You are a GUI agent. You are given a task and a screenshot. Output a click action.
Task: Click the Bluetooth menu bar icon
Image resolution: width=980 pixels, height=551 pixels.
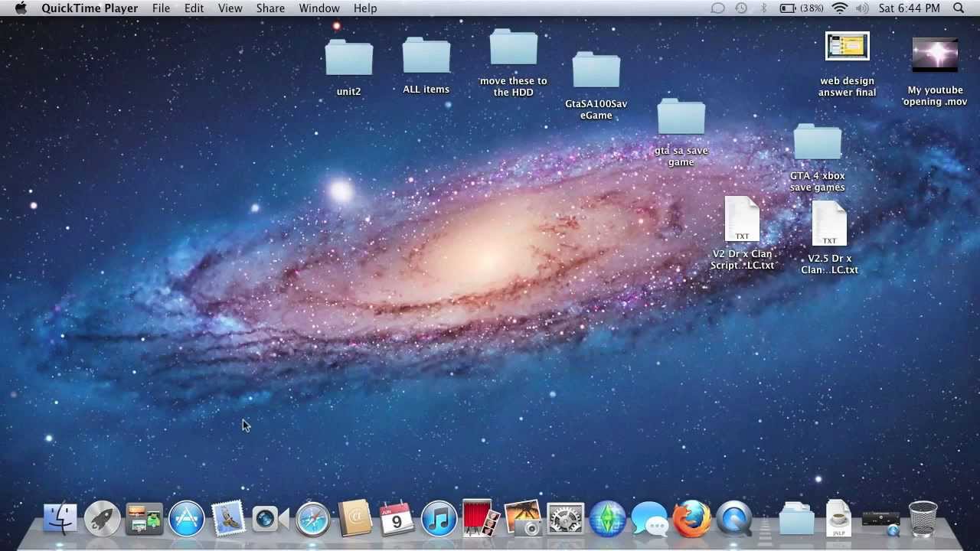click(763, 8)
